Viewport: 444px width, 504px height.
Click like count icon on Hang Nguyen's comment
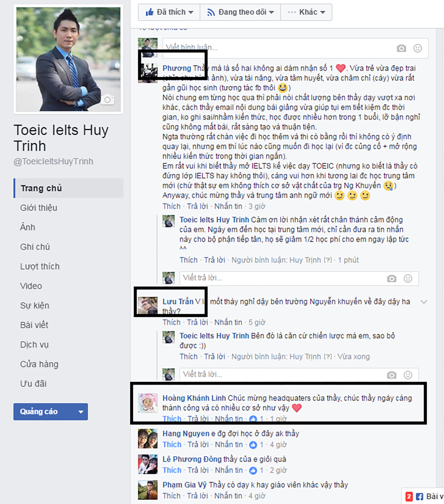pyautogui.click(x=253, y=445)
